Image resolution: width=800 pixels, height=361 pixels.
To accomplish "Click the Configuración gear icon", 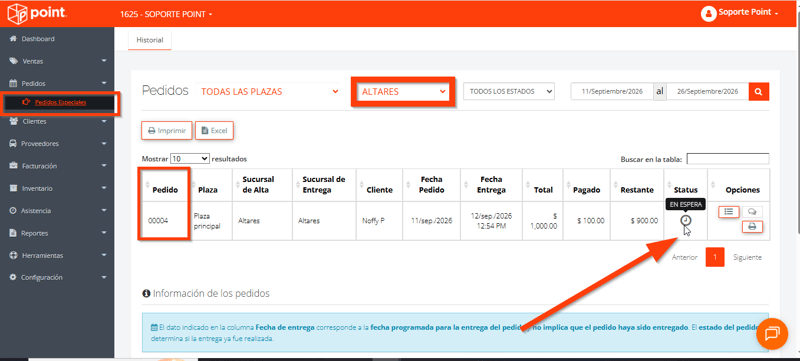I will (x=13, y=277).
